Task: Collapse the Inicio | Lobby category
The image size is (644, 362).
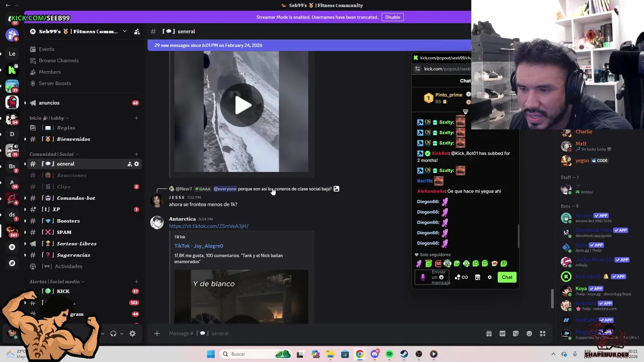Action: point(49,118)
